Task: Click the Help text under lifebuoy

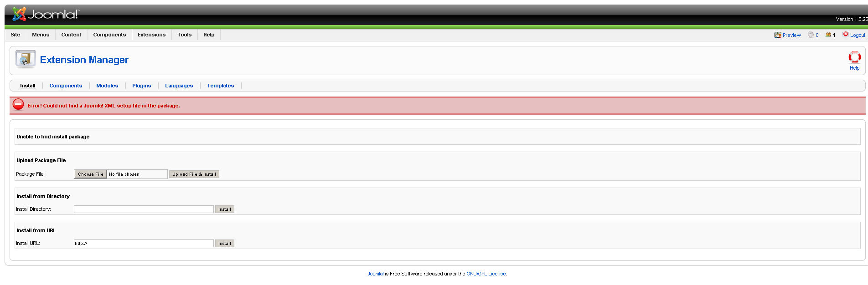Action: point(854,68)
